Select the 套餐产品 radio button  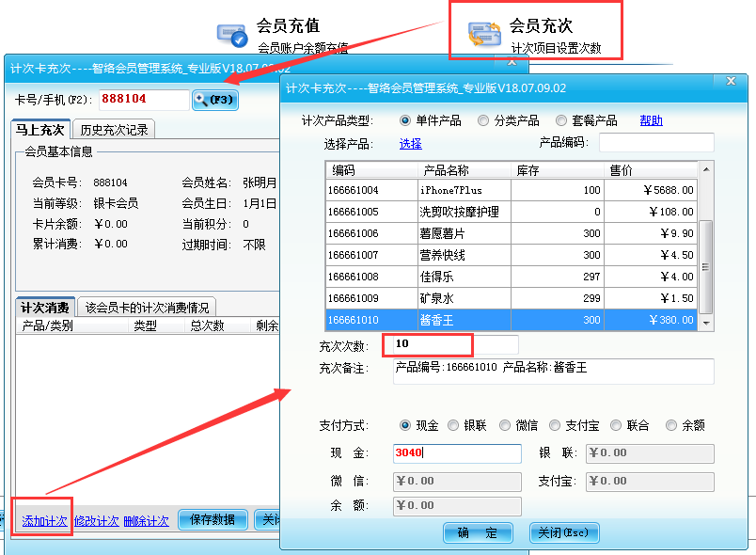coord(561,119)
